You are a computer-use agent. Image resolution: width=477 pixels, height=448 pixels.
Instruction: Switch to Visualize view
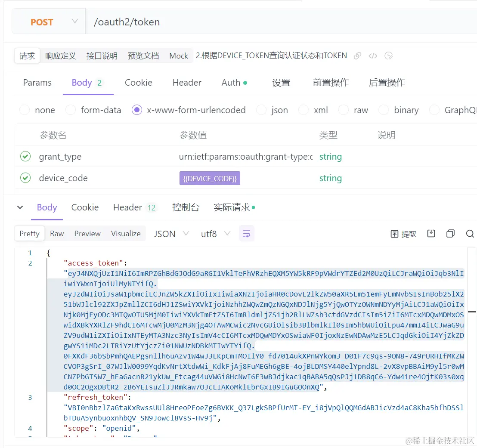click(126, 234)
